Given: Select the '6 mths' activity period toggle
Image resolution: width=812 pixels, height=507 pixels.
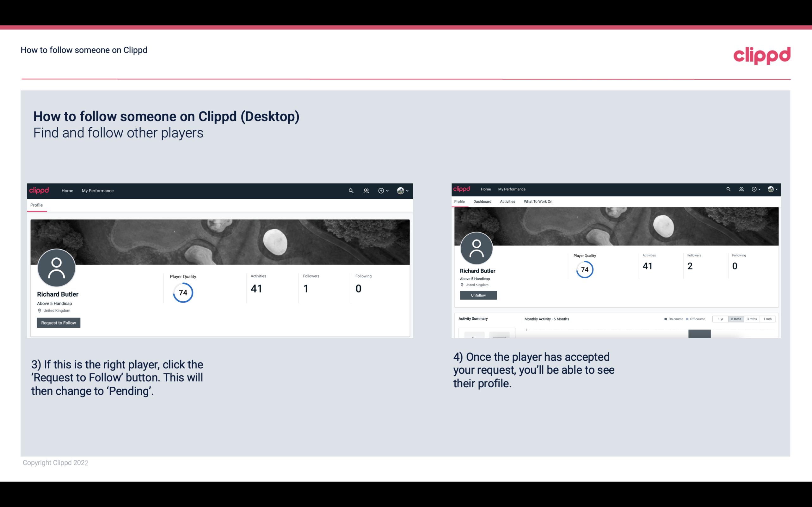Looking at the screenshot, I should (x=735, y=319).
